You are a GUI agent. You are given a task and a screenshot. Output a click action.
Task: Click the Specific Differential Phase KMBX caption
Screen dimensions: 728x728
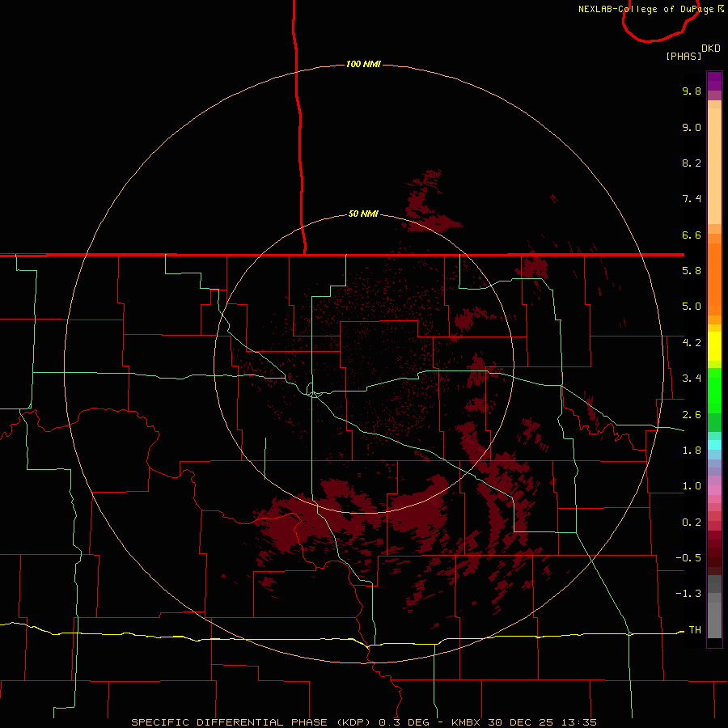(364, 722)
